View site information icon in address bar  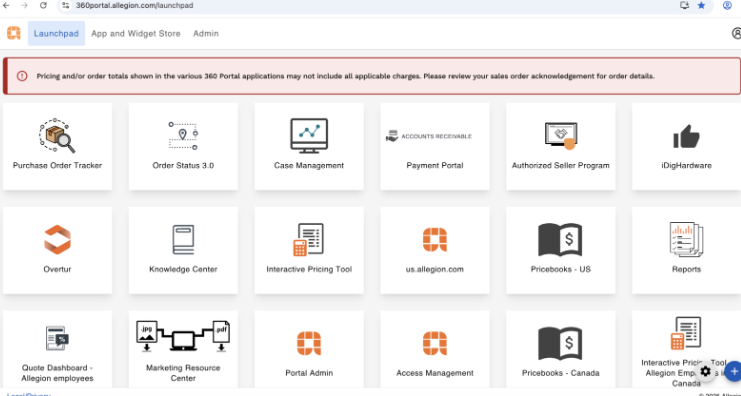coord(66,5)
